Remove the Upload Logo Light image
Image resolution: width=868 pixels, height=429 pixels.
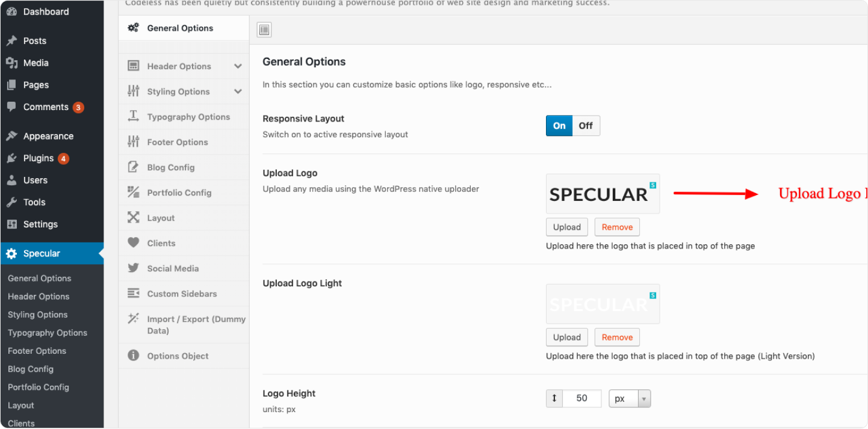point(617,337)
